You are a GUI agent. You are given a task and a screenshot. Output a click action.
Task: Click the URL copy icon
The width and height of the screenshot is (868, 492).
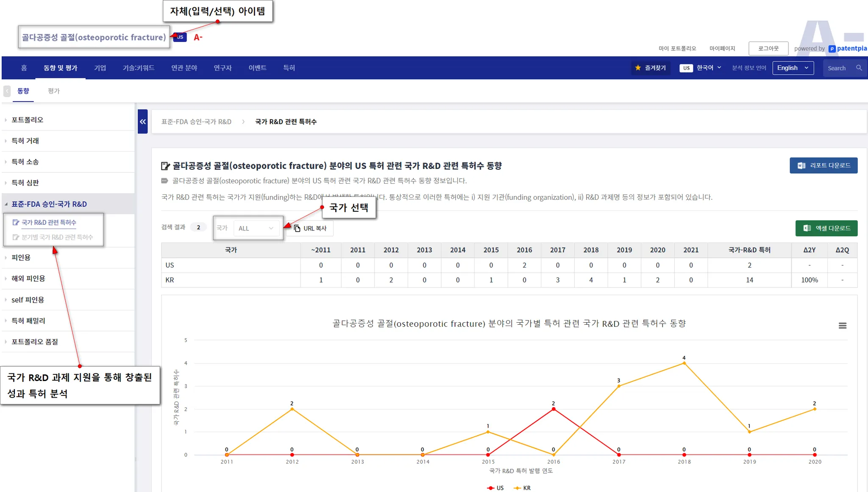297,228
